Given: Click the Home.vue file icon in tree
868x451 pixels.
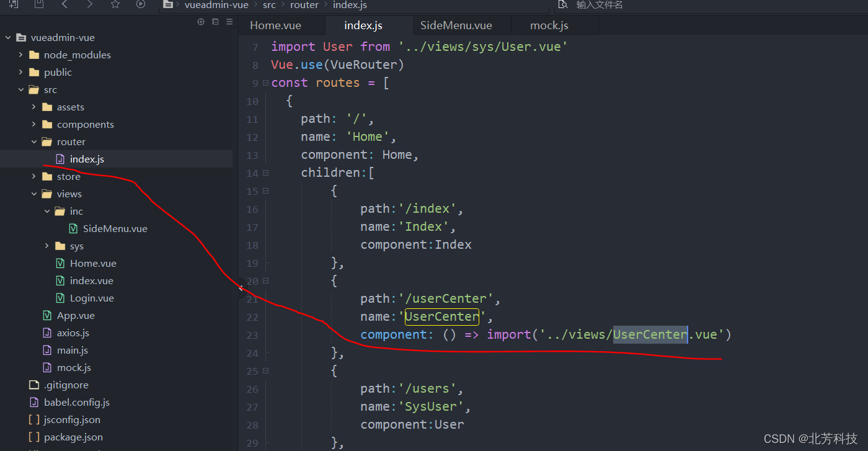Looking at the screenshot, I should click(60, 263).
